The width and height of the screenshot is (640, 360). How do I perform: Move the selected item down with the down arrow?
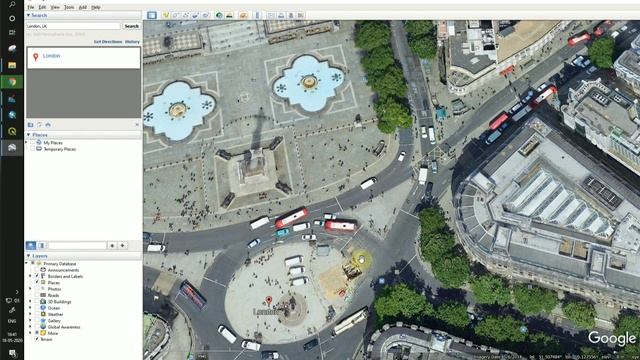(122, 245)
